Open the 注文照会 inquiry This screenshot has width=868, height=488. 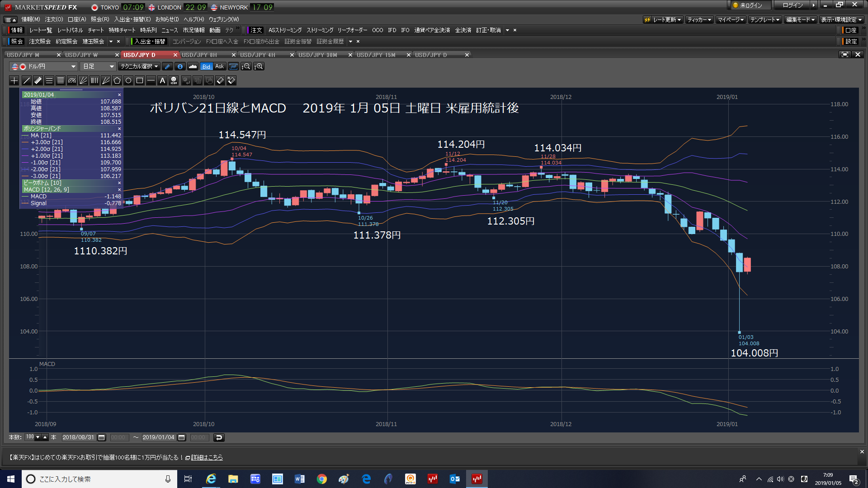pos(40,42)
